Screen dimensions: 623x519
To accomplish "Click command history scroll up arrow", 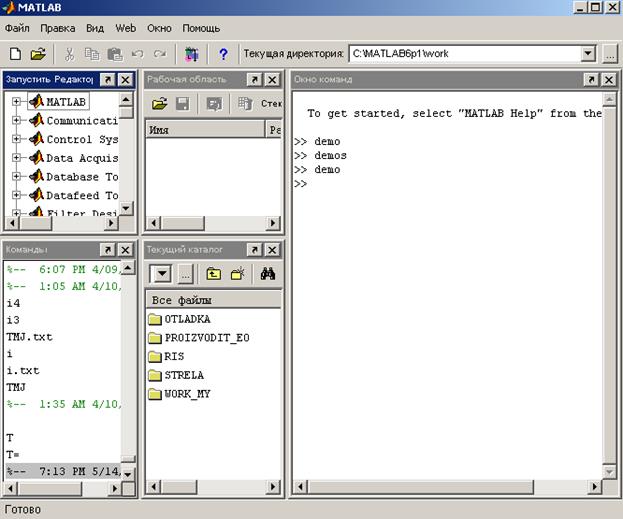I will click(128, 268).
